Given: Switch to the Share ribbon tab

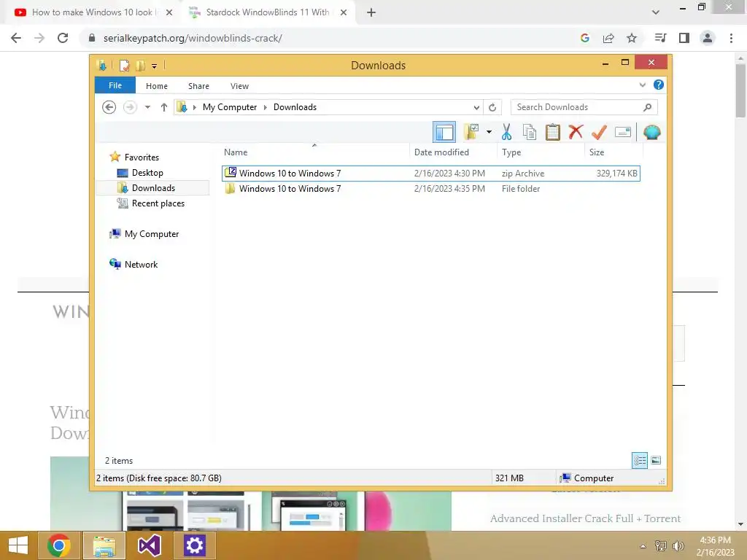Looking at the screenshot, I should pos(198,86).
